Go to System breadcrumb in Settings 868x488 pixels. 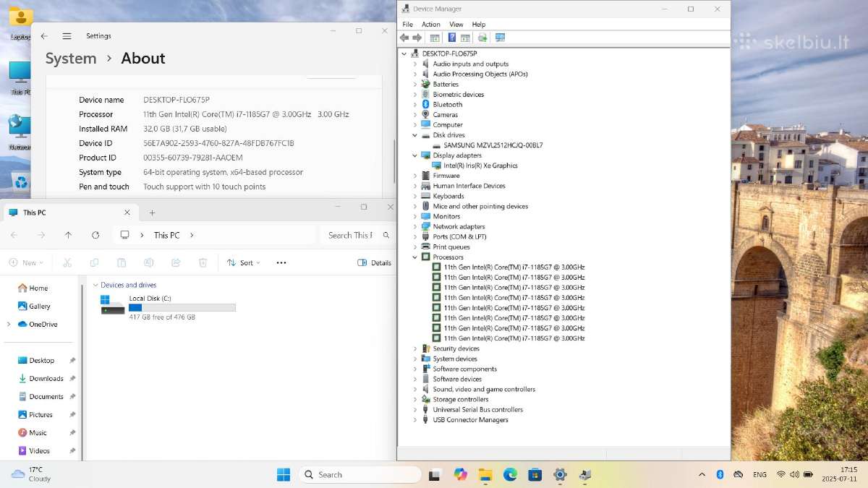71,59
